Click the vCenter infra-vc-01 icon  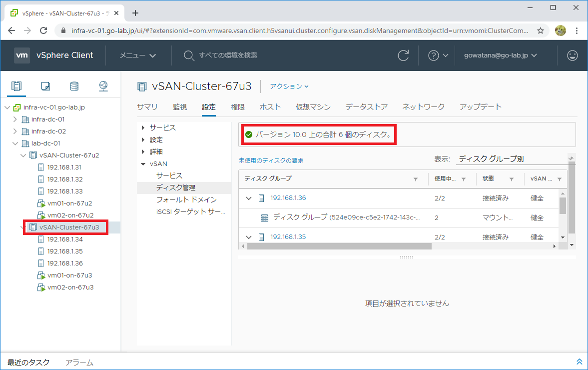(17, 107)
